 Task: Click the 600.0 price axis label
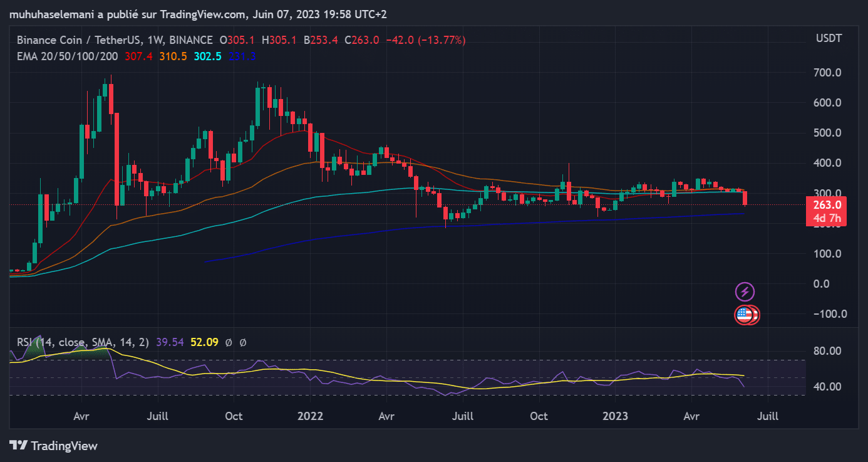pos(827,103)
